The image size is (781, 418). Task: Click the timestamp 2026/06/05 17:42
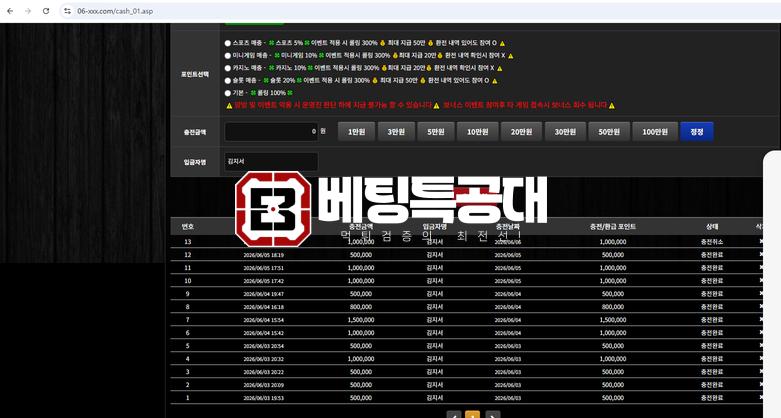[263, 281]
